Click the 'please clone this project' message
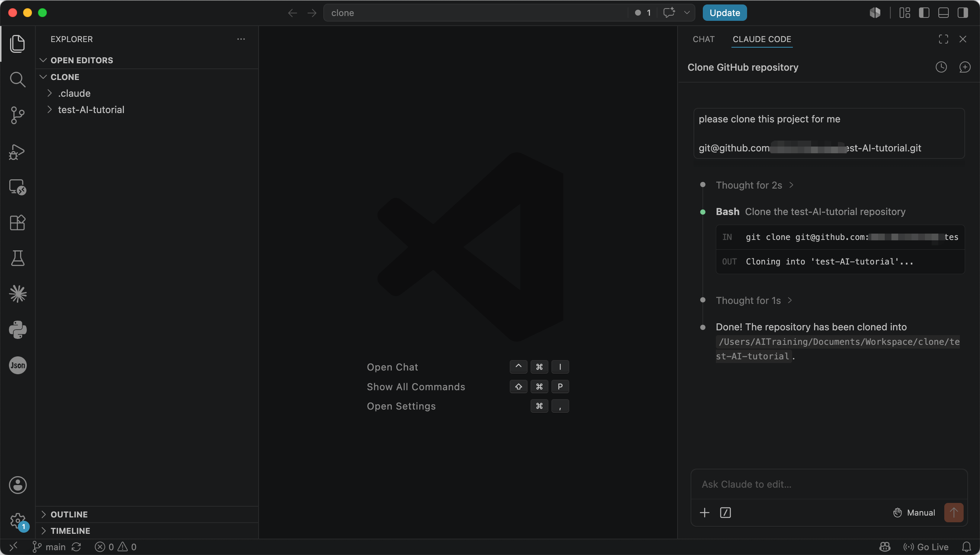The height and width of the screenshot is (555, 980). tap(829, 134)
